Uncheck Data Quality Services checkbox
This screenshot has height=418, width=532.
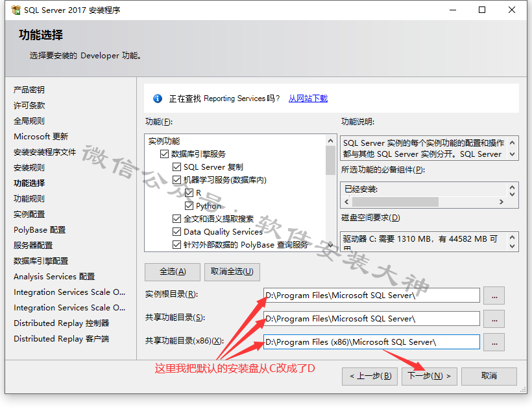pos(176,232)
